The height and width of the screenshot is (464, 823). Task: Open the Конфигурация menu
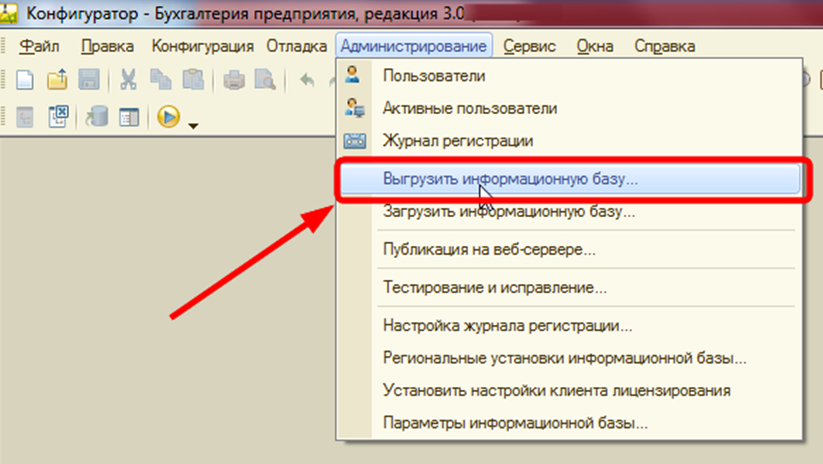click(203, 46)
